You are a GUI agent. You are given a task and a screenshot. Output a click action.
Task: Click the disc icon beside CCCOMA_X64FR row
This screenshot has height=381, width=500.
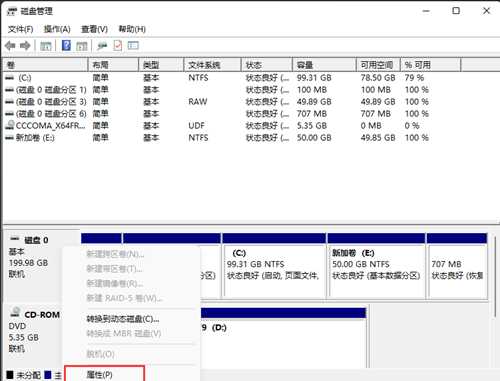pyautogui.click(x=10, y=125)
